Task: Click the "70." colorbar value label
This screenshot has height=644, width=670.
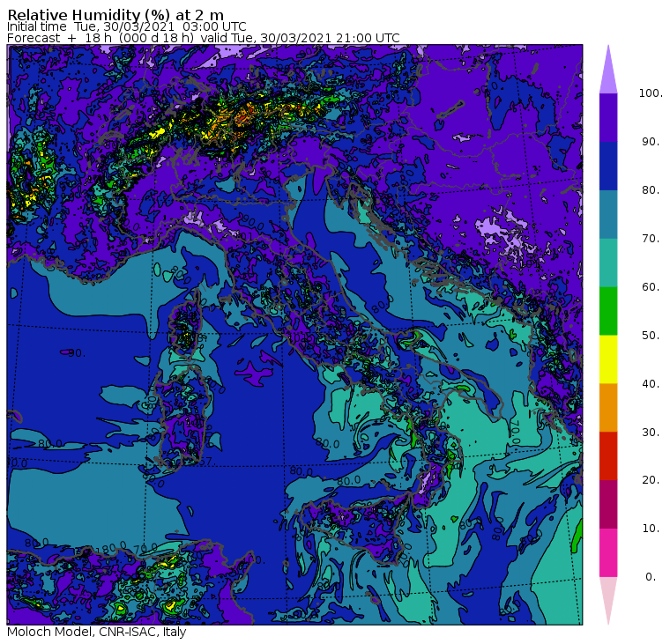Action: tap(651, 238)
